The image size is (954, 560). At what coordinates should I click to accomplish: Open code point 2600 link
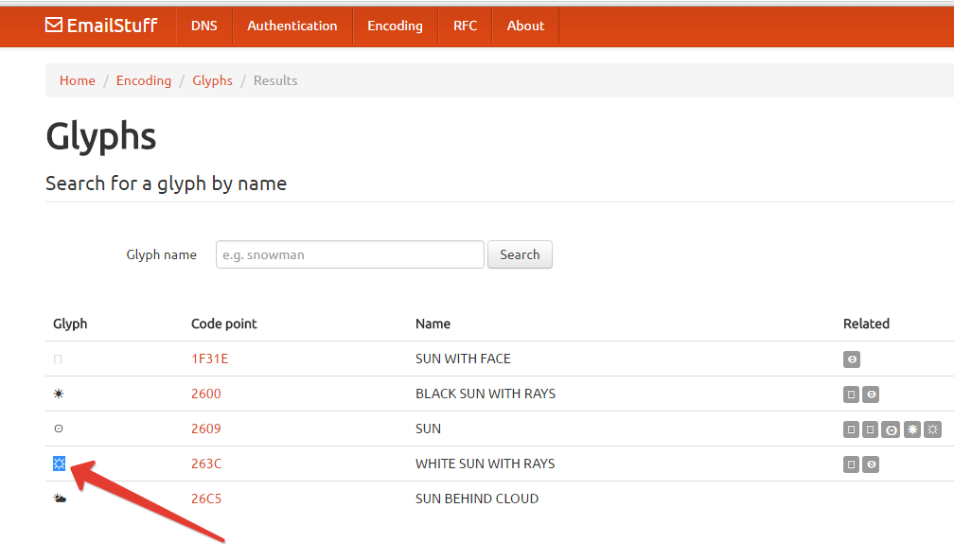[206, 394]
